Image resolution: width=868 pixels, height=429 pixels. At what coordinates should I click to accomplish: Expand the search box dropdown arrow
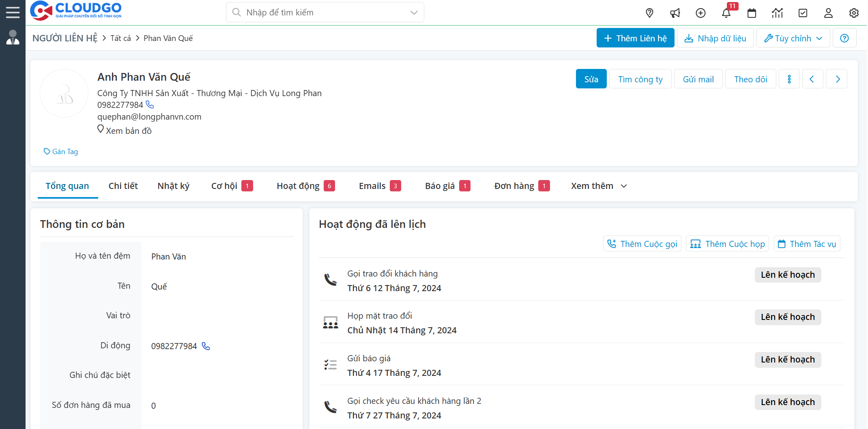click(414, 13)
